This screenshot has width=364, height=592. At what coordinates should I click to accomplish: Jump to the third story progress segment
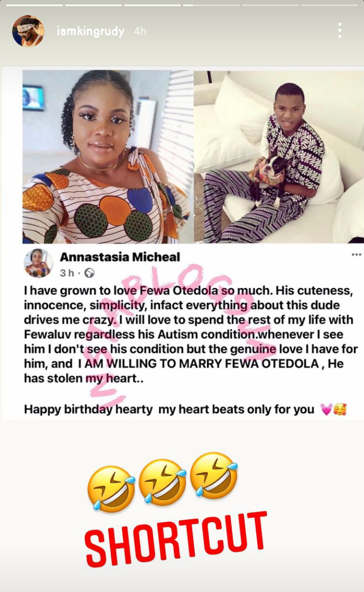coord(153,5)
